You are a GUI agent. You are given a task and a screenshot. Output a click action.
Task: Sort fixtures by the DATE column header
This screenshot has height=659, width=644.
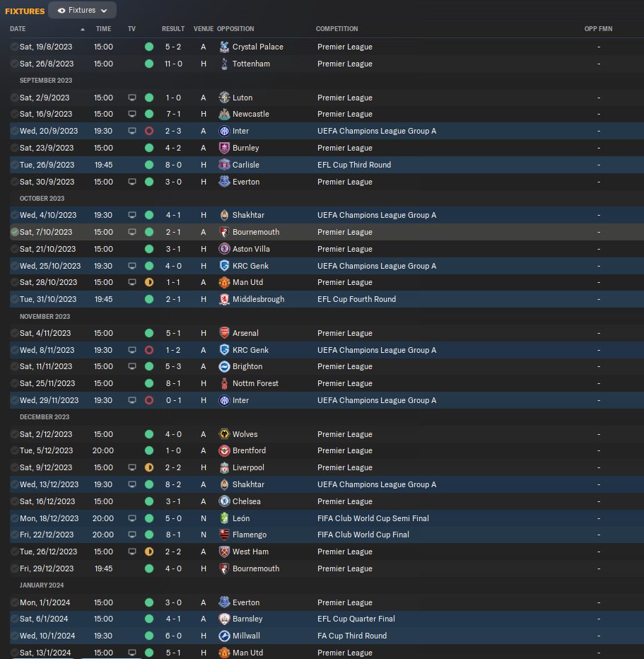point(18,28)
